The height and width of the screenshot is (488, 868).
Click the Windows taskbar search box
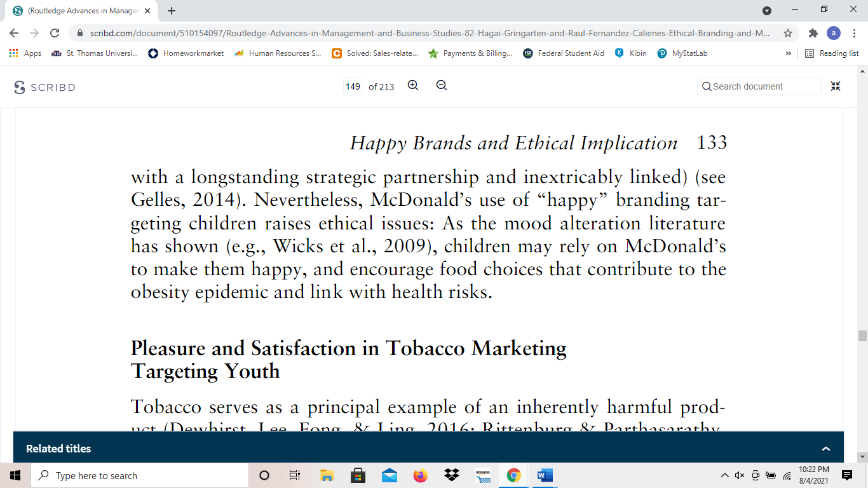pos(140,475)
